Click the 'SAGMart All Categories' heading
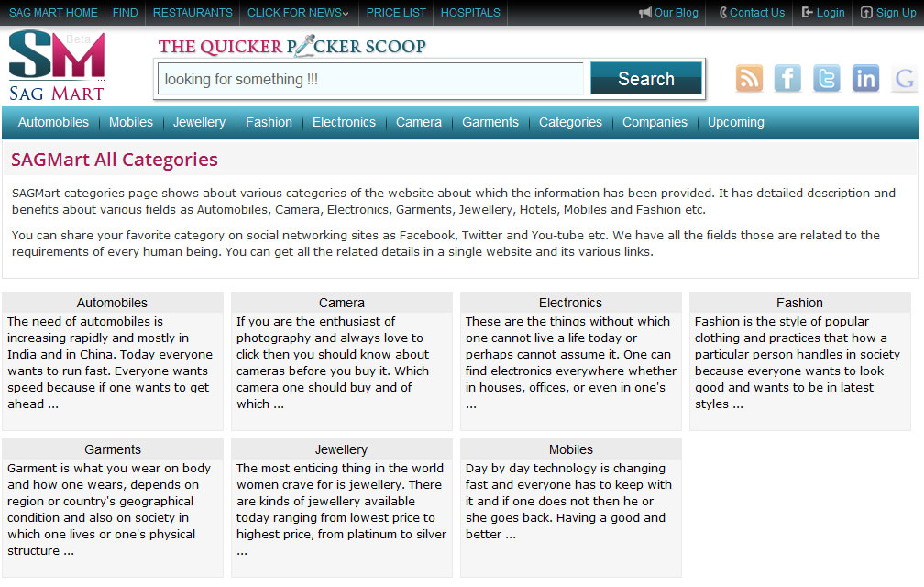Viewport: 924px width, 587px height. [x=115, y=159]
